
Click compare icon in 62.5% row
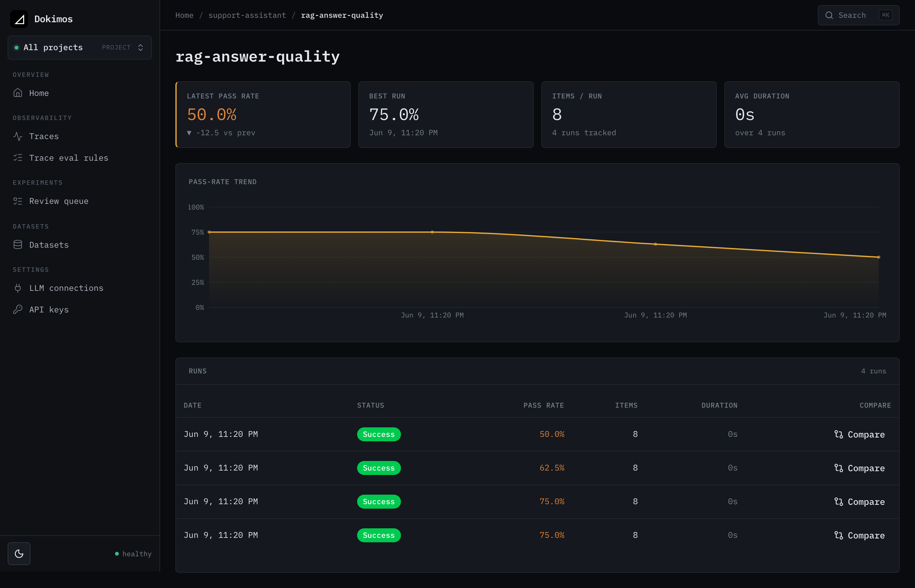(838, 468)
